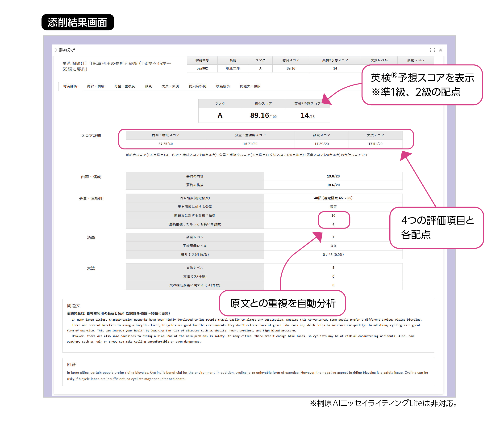Screen dimensions: 504x424
Task: Switch to the 問題文・和訳 tab
Action: point(250,86)
